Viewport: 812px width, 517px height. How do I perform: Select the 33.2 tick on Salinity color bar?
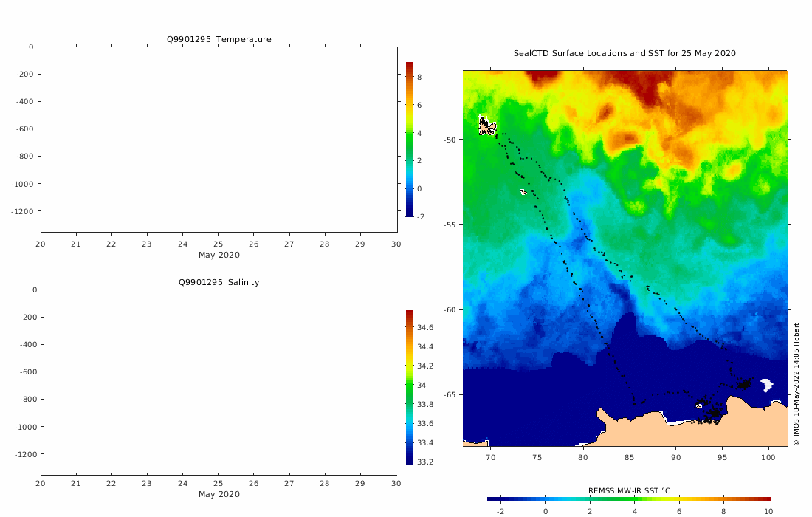[425, 462]
